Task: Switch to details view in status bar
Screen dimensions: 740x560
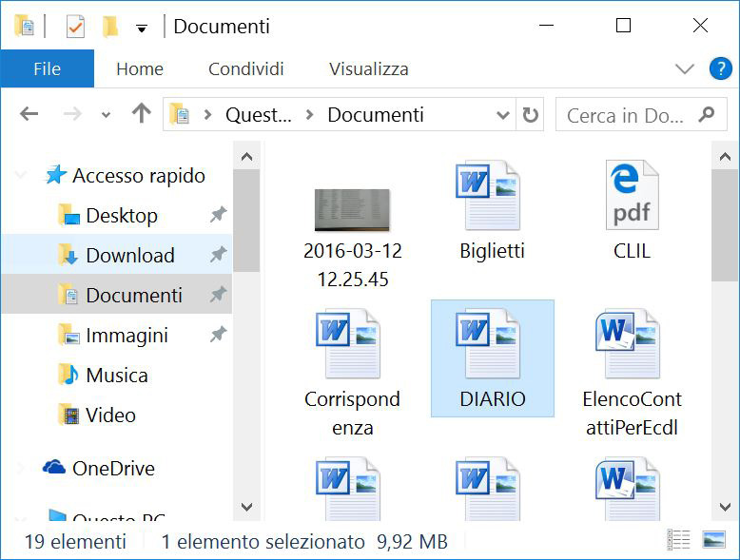Action: (678, 541)
